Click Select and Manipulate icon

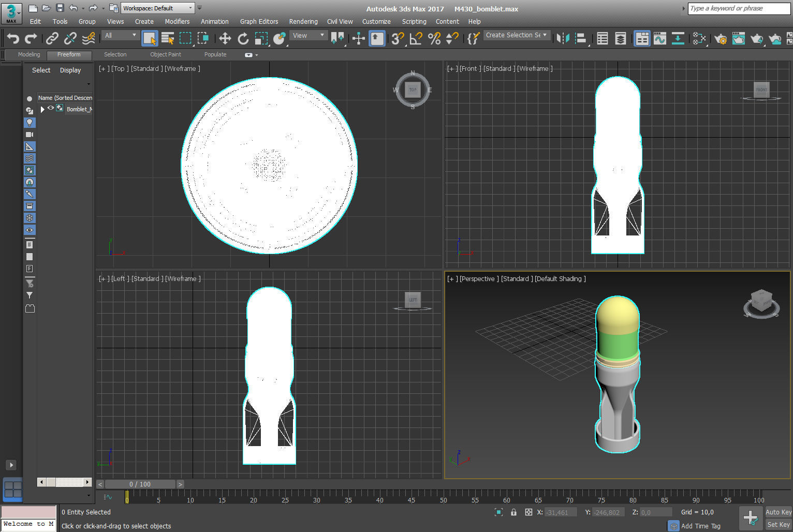pyautogui.click(x=358, y=38)
